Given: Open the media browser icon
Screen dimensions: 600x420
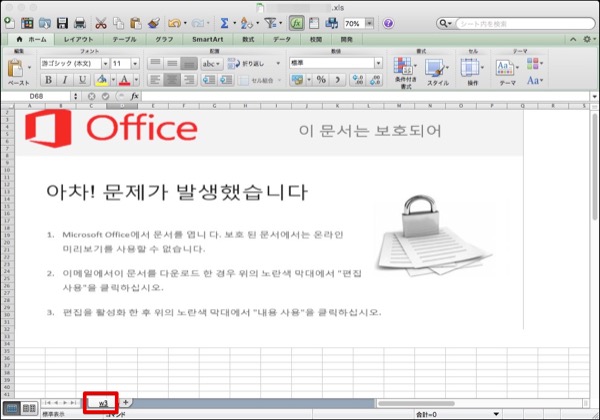Looking at the screenshot, I should coord(331,23).
